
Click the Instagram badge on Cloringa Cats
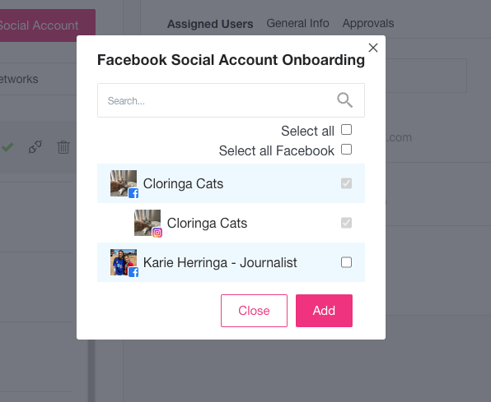pos(157,232)
